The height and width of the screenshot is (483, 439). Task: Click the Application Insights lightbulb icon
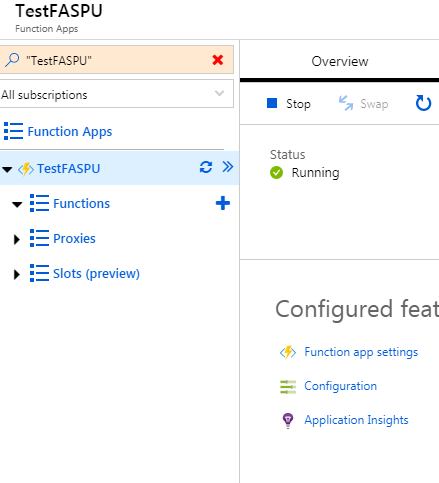coord(288,420)
